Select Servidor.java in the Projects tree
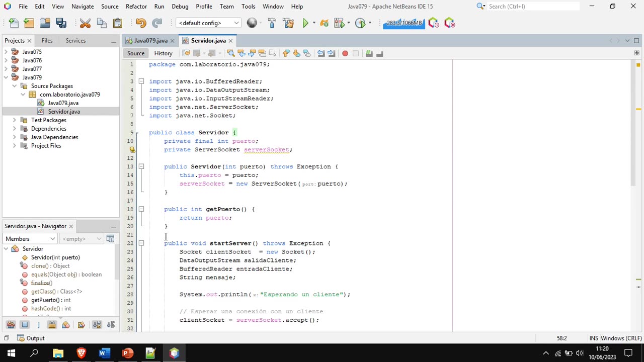 click(64, 112)
